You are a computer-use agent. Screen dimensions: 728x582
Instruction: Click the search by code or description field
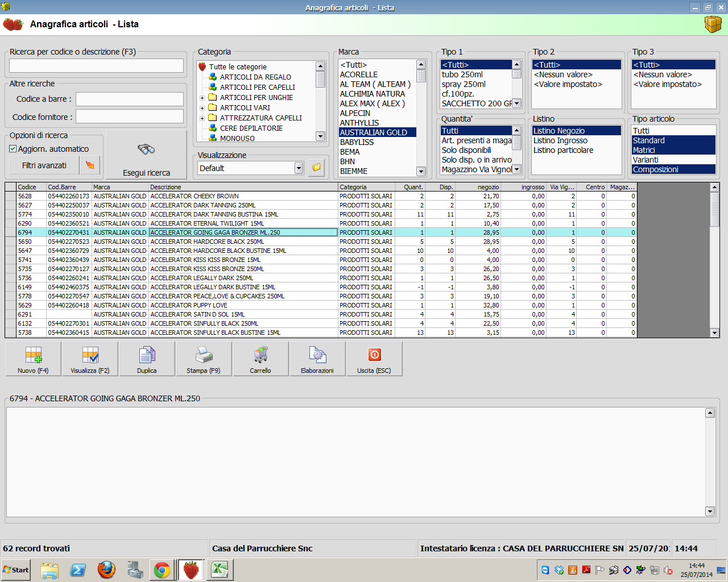[96, 66]
